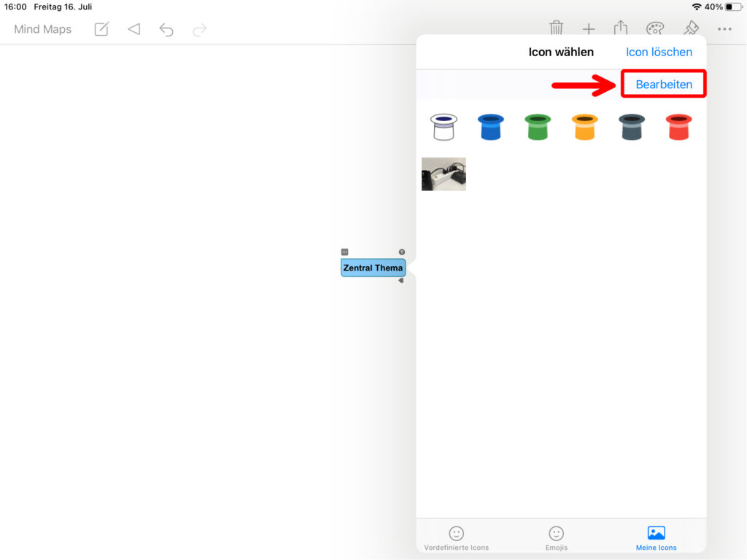Go back to Mind Maps list
This screenshot has width=747, height=560.
[42, 29]
